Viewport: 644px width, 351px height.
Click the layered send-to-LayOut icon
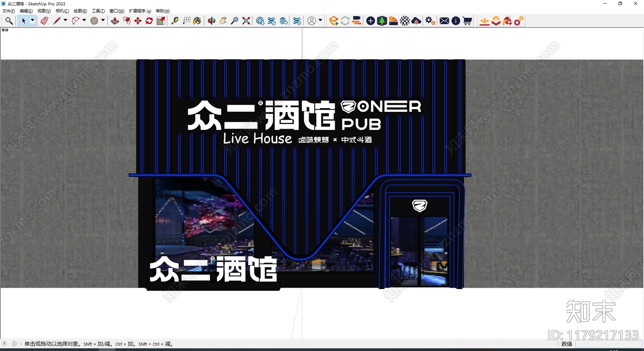284,21
